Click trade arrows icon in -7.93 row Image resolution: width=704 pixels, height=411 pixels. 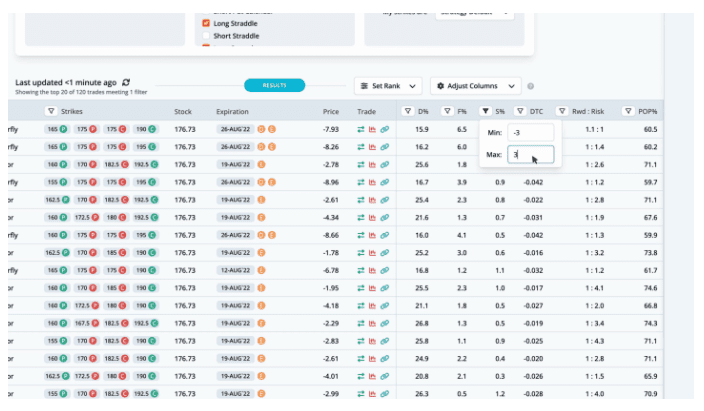[361, 129]
